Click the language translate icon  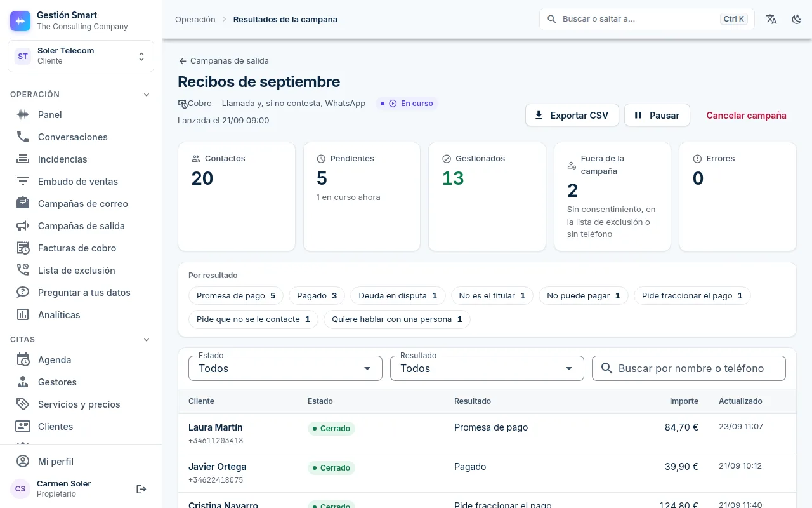[x=771, y=19]
